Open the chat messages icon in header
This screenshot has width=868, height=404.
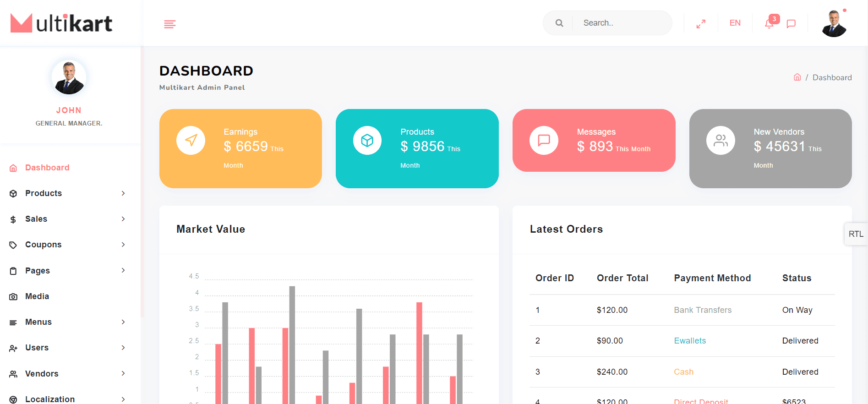coord(791,24)
